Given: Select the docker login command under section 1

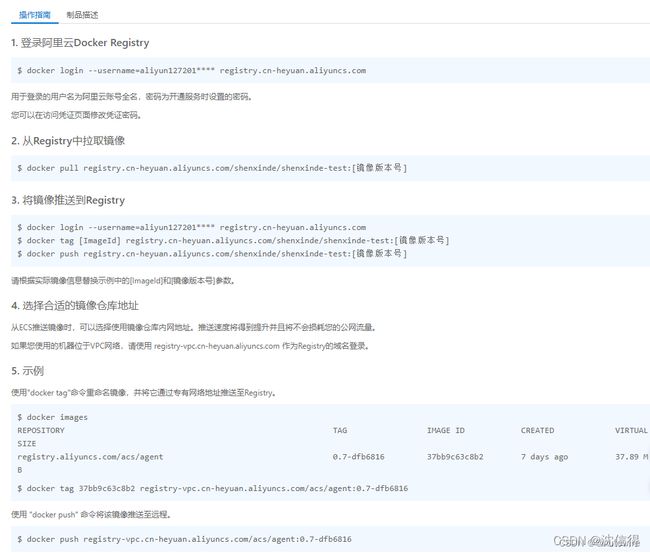Looking at the screenshot, I should pos(192,70).
